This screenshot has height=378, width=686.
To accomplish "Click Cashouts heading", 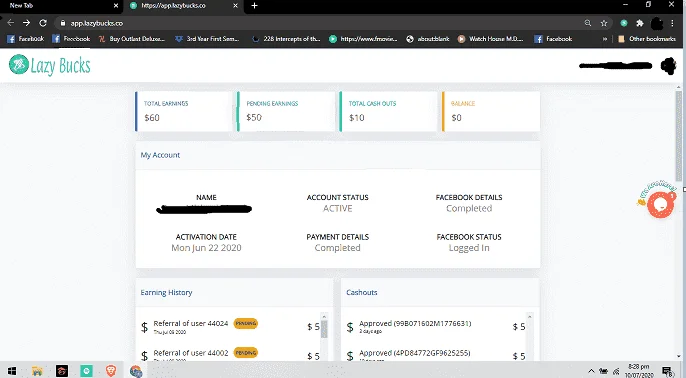I will click(362, 292).
